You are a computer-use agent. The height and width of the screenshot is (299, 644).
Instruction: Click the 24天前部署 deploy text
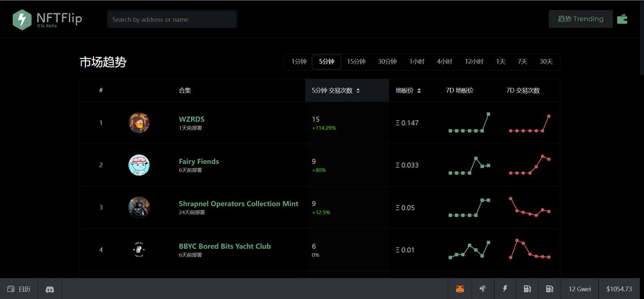point(192,213)
